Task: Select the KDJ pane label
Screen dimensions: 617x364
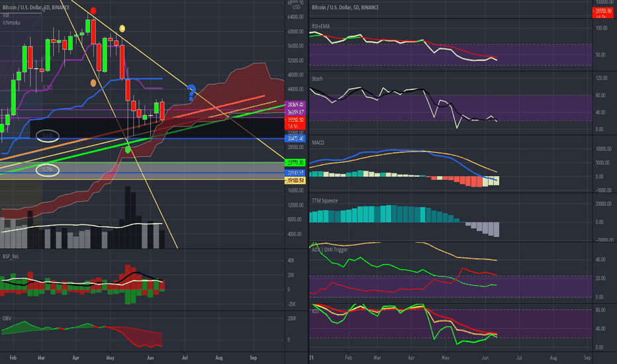Action: 315,311
